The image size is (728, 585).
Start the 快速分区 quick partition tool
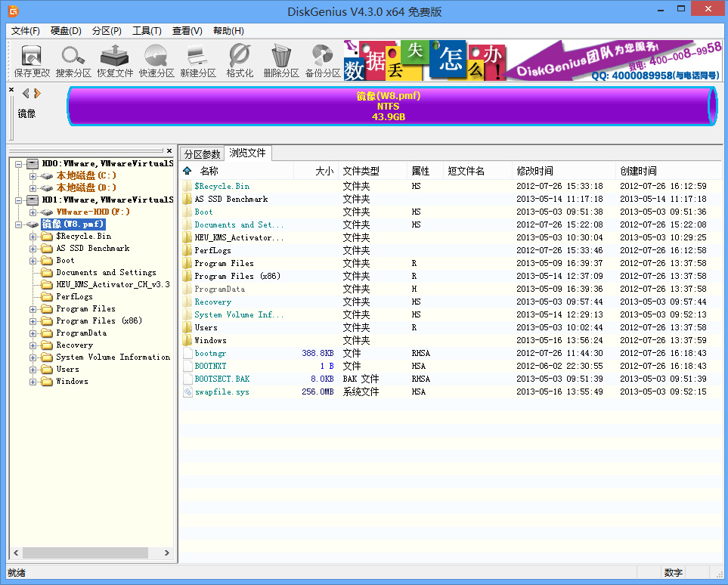pos(156,60)
